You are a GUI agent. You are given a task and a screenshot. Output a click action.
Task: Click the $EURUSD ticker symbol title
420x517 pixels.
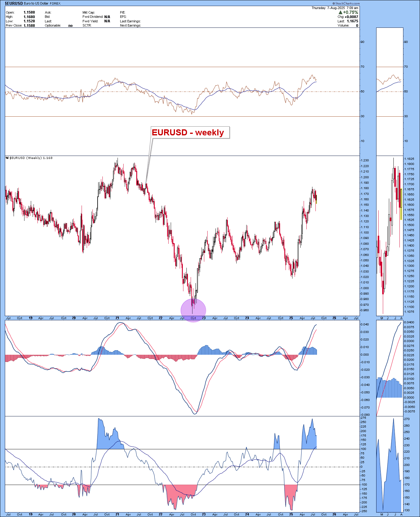point(14,3)
